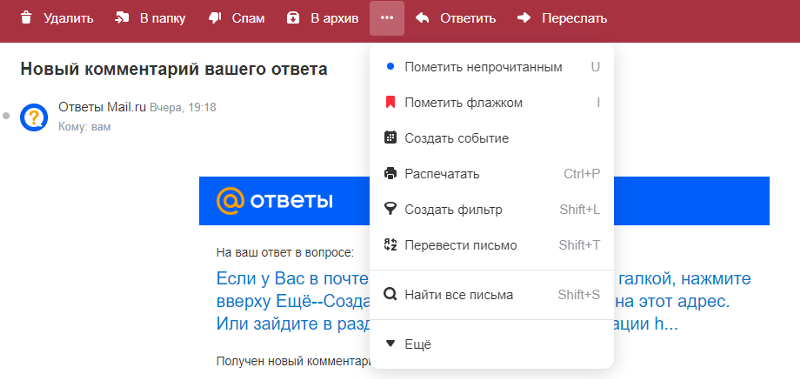Choose Создать фильтр menu entry
The image size is (800, 379).
pyautogui.click(x=491, y=210)
